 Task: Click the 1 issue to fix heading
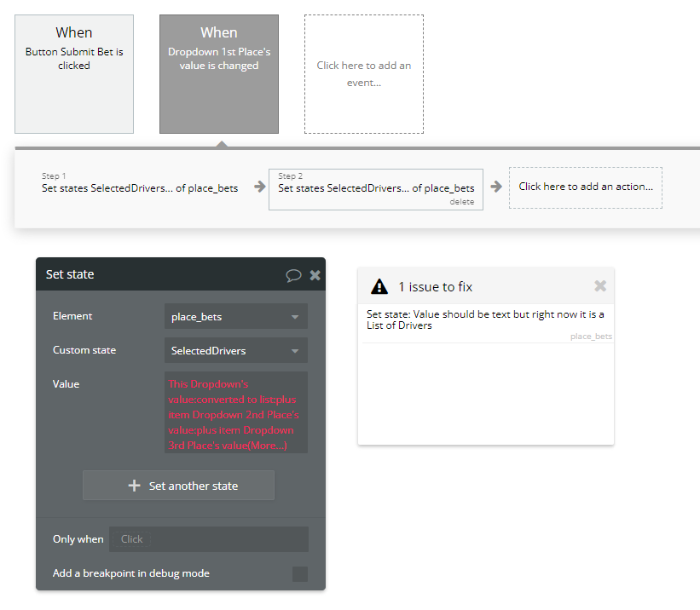tap(436, 286)
